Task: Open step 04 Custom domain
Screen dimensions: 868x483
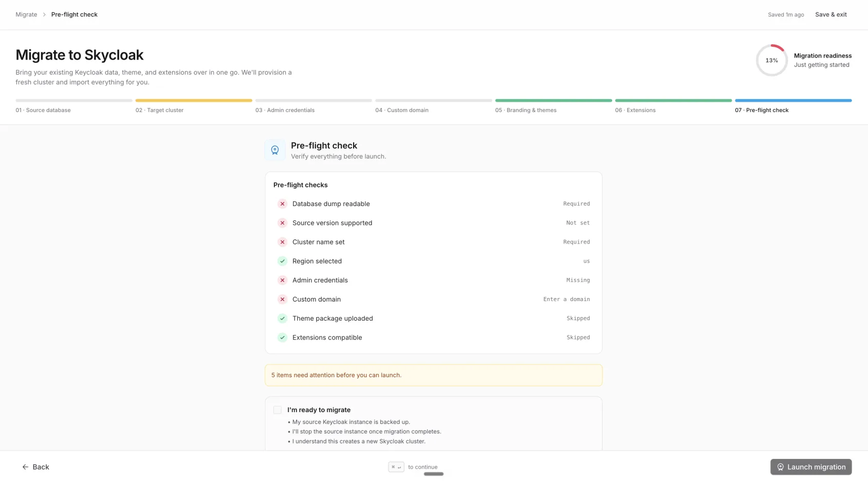Action: click(434, 106)
